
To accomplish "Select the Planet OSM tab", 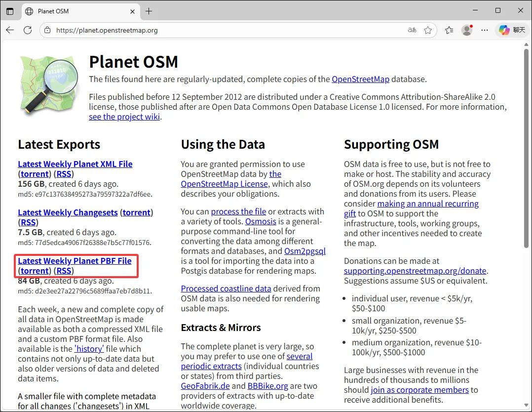I will [80, 11].
